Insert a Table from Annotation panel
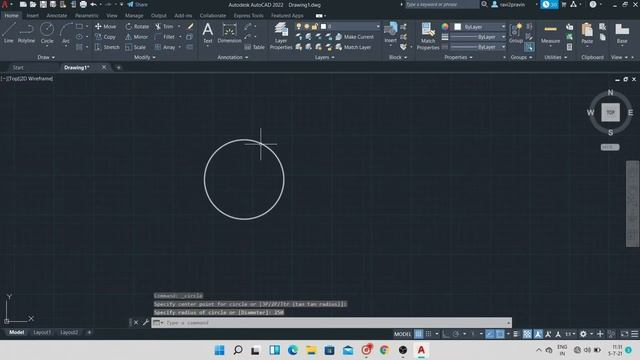The width and height of the screenshot is (640, 360). pyautogui.click(x=255, y=47)
